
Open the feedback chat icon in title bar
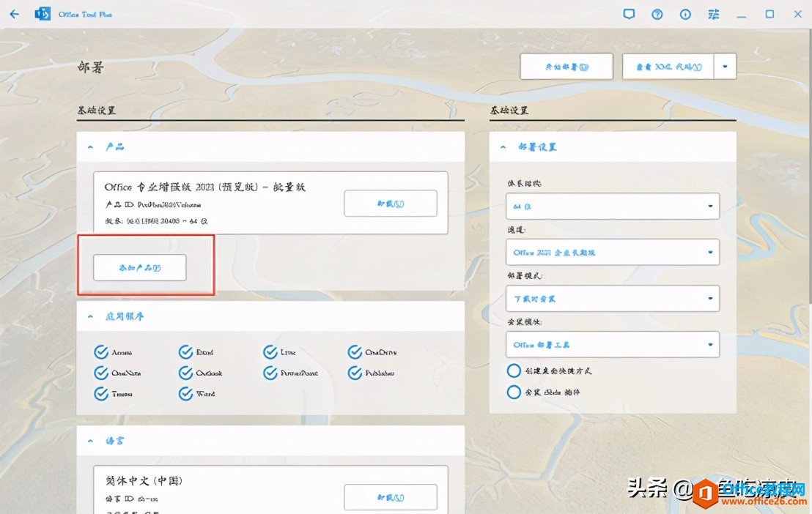pos(629,13)
